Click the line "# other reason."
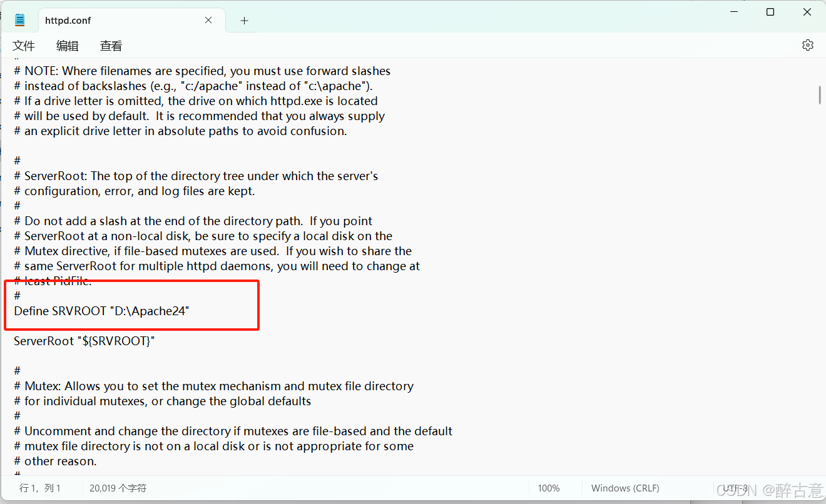Screen dimensions: 826x504 pyautogui.click(x=55, y=461)
